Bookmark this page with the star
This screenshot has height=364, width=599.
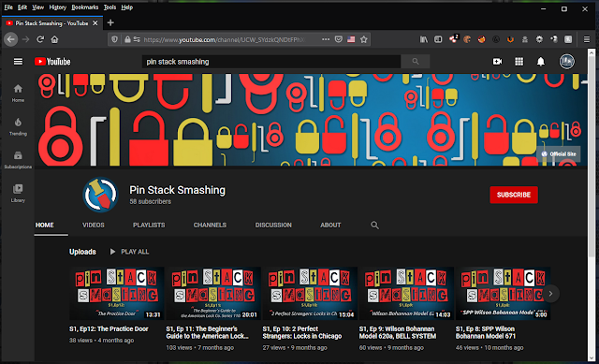coord(364,39)
